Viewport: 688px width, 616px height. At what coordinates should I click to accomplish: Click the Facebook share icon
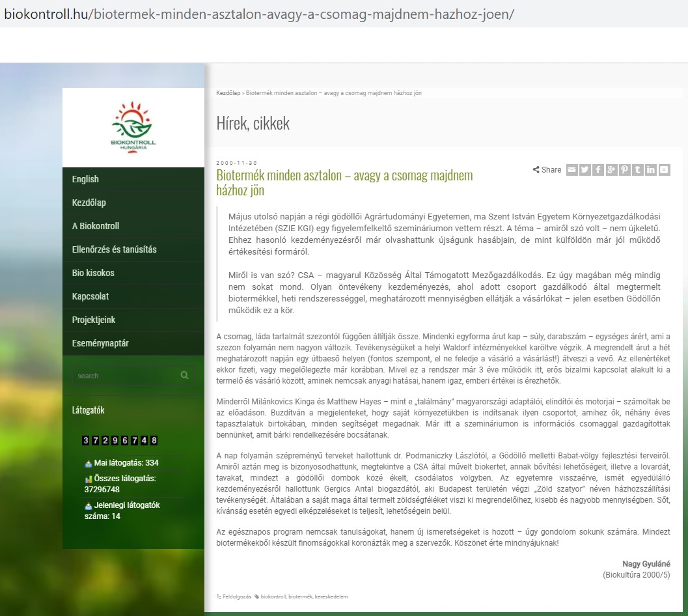pyautogui.click(x=598, y=170)
